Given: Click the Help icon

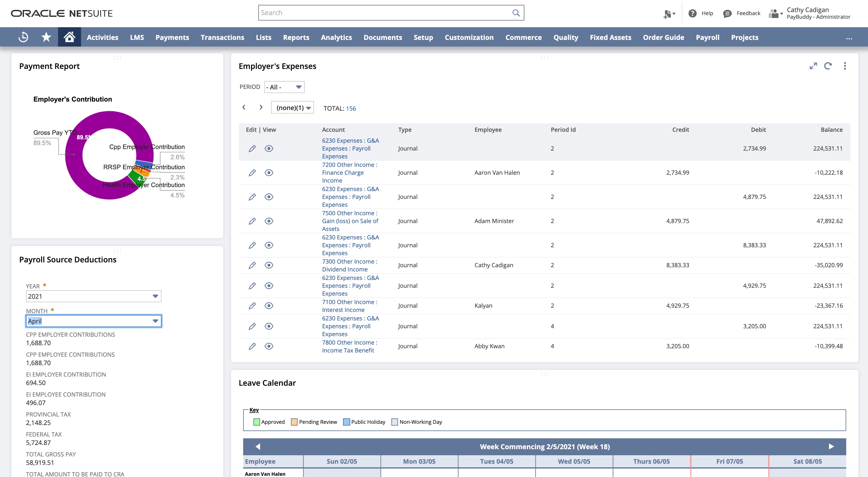Looking at the screenshot, I should click(693, 13).
